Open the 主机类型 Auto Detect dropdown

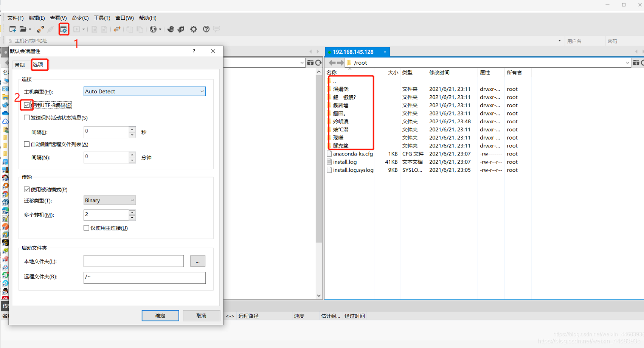(144, 91)
